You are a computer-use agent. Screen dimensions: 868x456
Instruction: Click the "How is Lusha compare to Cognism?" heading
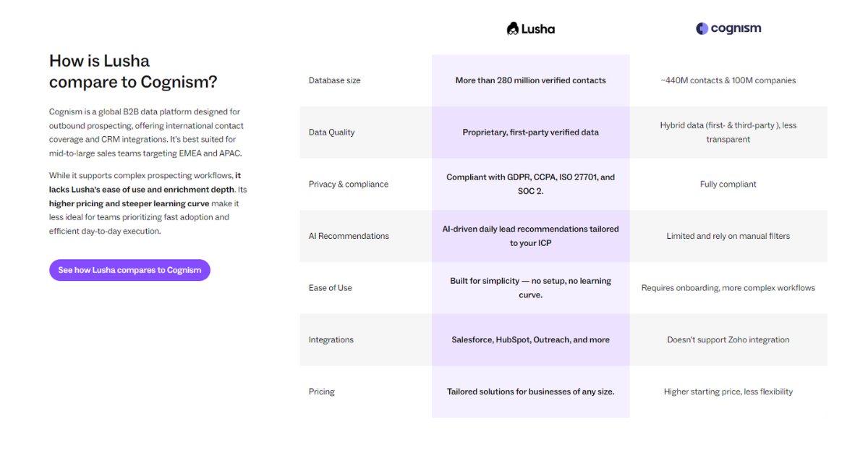(133, 71)
